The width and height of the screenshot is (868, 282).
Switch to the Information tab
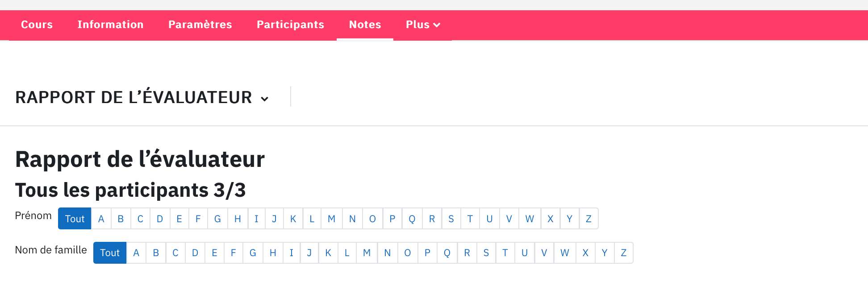110,25
